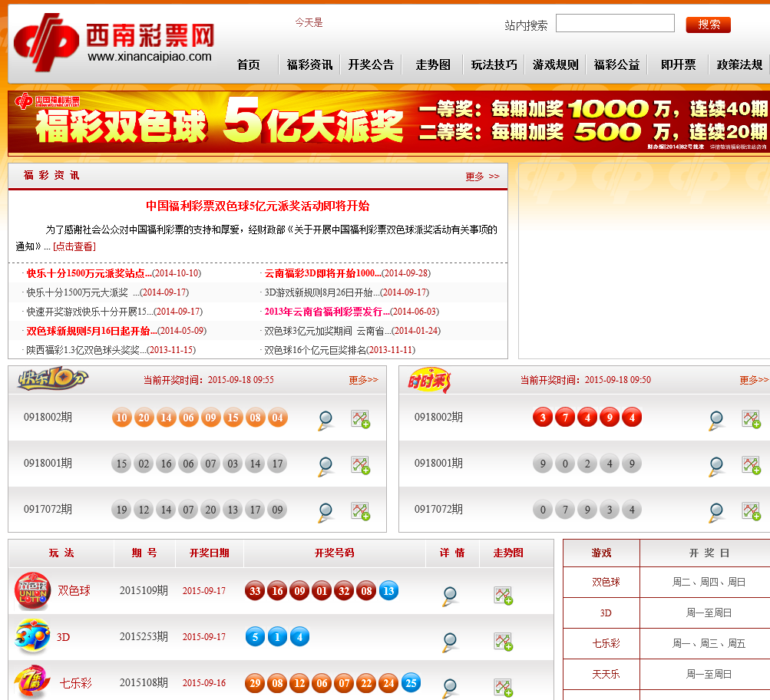Open news 云南福彩3D即将开始1000
770x700 pixels.
[x=322, y=273]
